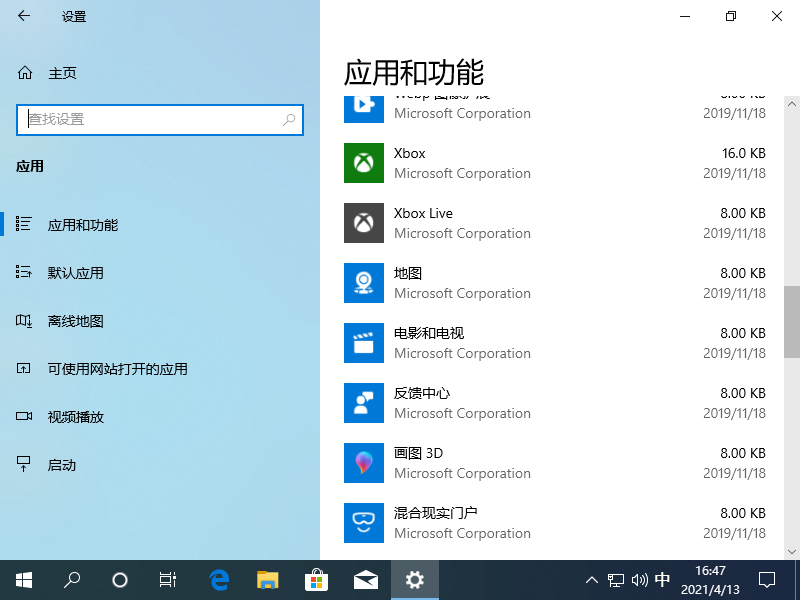This screenshot has height=600, width=800.
Task: Click the Settings gear on taskbar
Action: click(415, 580)
